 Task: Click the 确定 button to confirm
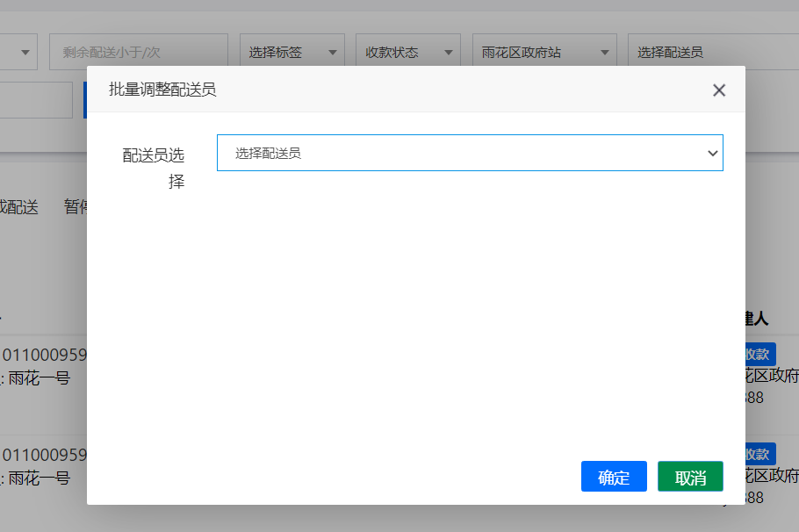point(614,477)
